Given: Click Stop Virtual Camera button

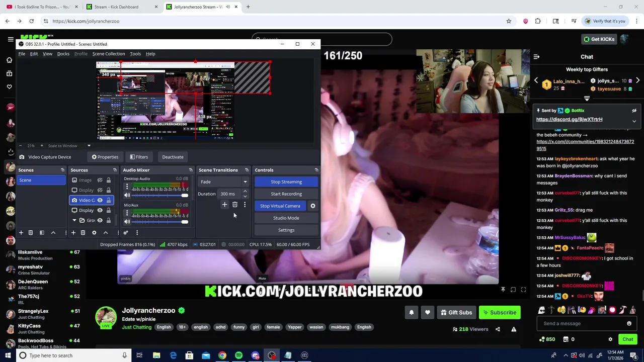Looking at the screenshot, I should pyautogui.click(x=280, y=206).
